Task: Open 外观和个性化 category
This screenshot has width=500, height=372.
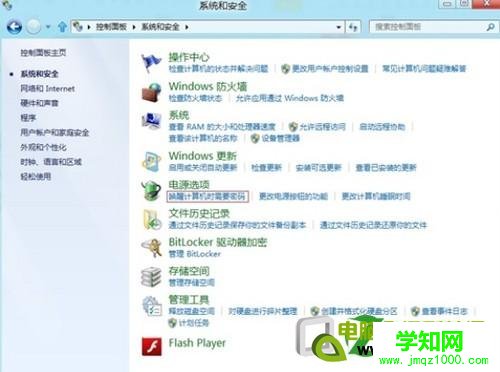Action: 43,147
